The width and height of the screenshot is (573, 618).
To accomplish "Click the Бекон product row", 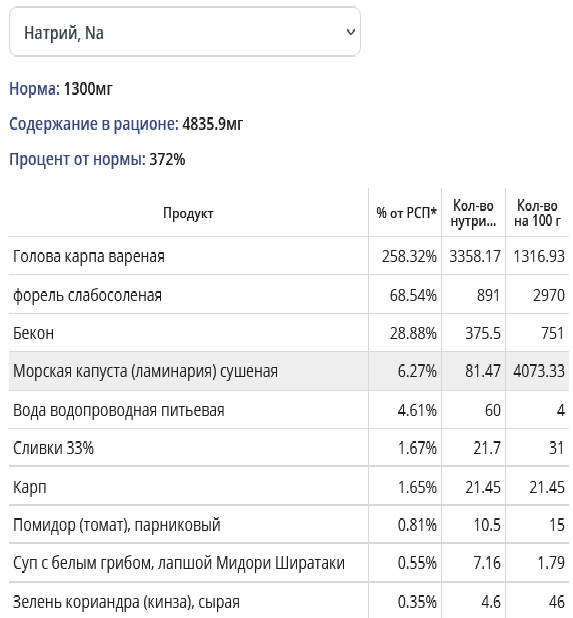I will point(289,333).
